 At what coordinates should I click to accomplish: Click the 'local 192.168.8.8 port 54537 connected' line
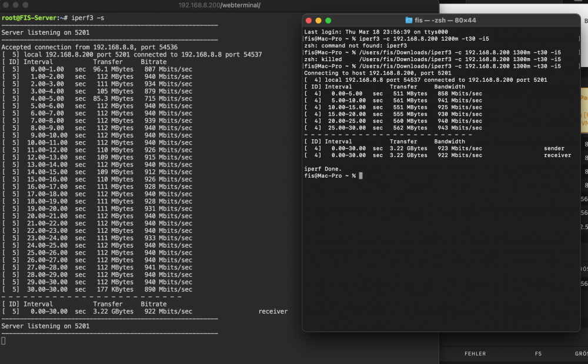(426, 80)
